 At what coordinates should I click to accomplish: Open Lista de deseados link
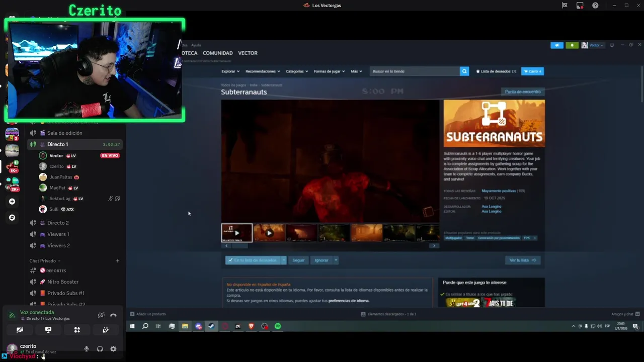(496, 71)
